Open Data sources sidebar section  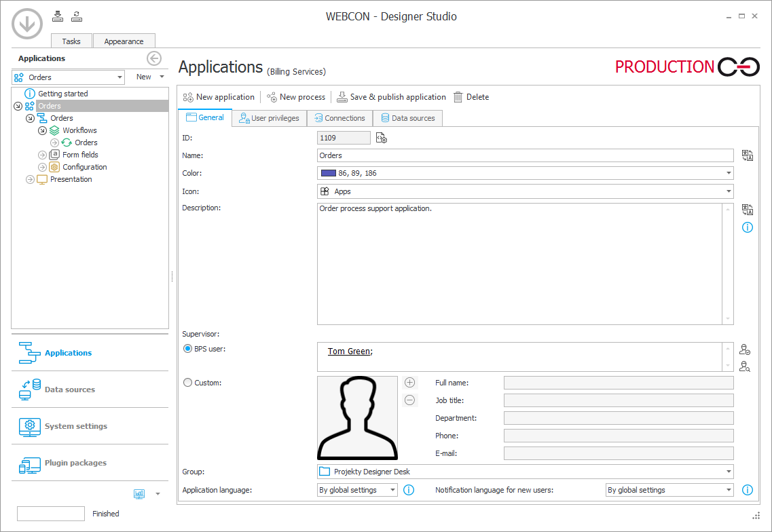click(90, 389)
